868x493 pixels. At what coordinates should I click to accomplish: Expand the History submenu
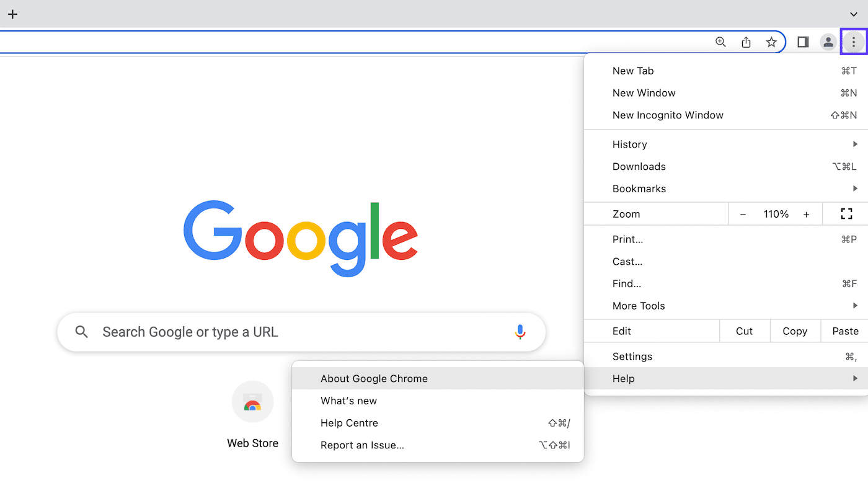point(630,144)
